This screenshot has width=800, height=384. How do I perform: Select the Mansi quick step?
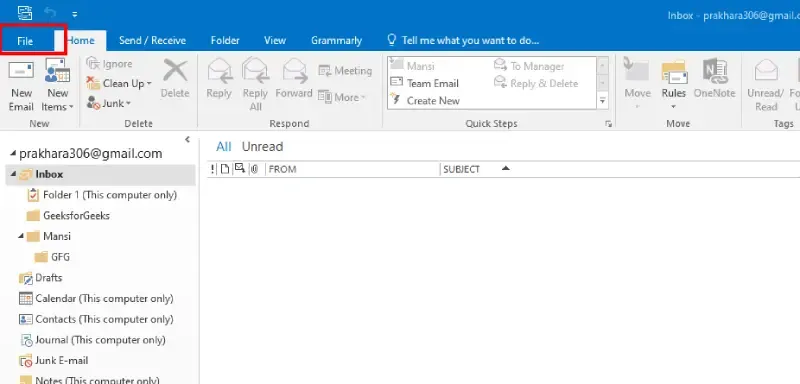tap(412, 66)
